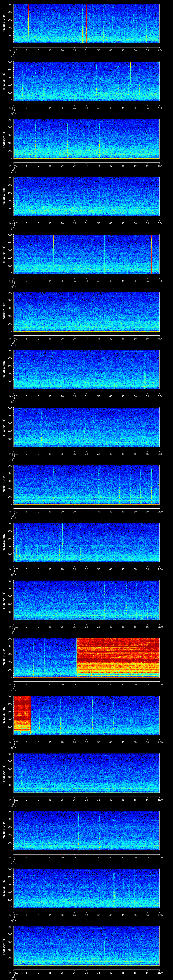
Task: Click the 13:00 end time axis label
Action: tap(159, 684)
